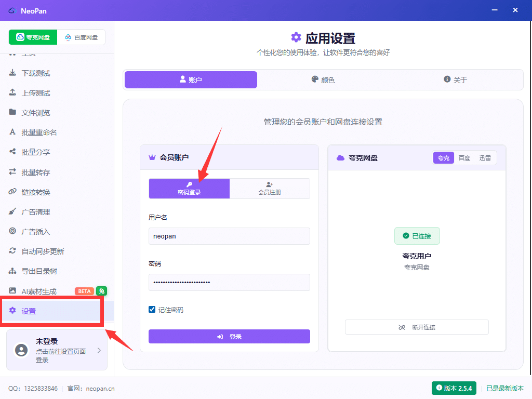Click the link conversion chain icon
Image resolution: width=532 pixels, height=399 pixels.
[x=12, y=192]
